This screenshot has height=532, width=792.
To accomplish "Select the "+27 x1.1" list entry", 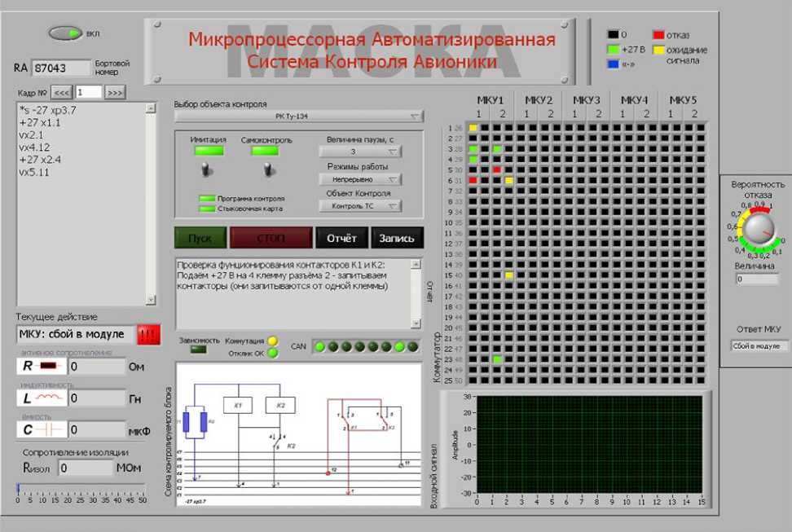I will 40,122.
